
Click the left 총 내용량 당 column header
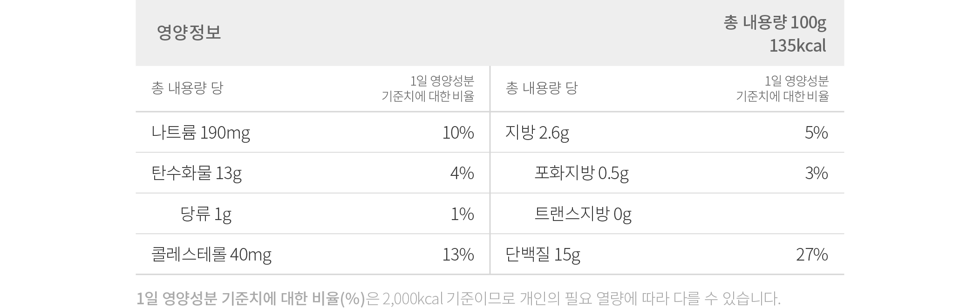pos(187,88)
